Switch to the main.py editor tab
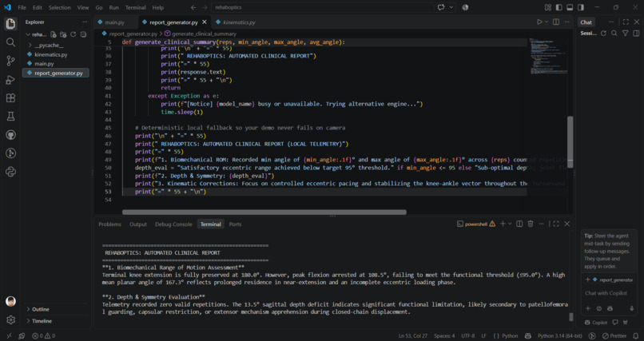 tap(114, 22)
